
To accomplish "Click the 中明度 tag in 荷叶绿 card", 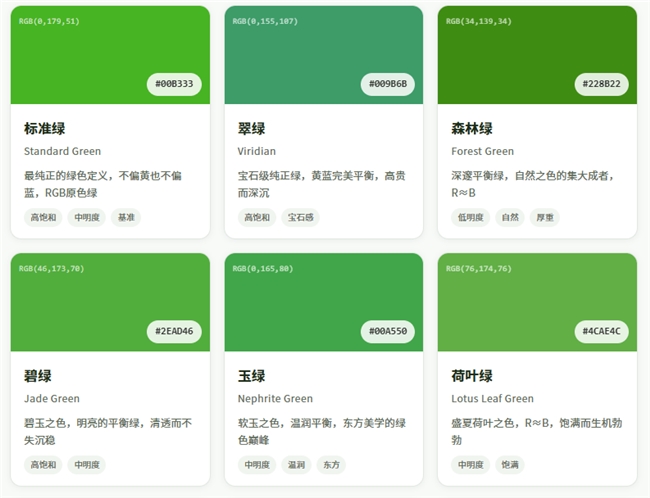I will point(471,465).
